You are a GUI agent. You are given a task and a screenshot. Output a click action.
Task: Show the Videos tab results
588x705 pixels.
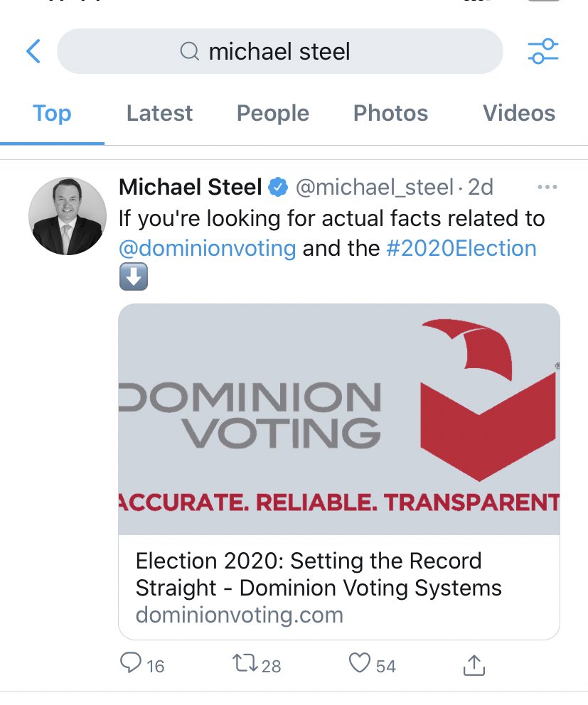[518, 114]
